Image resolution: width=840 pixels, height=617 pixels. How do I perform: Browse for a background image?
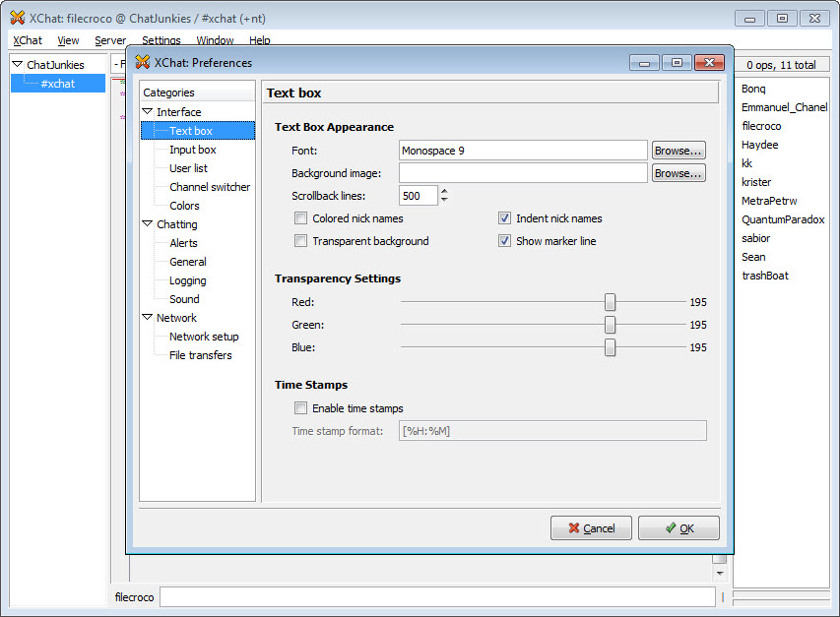point(678,173)
